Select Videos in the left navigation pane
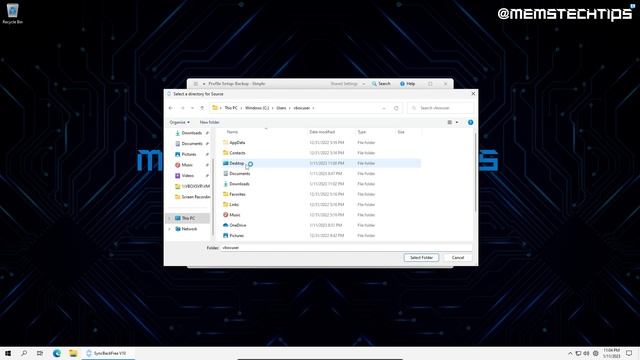This screenshot has width=640, height=360. click(187, 176)
